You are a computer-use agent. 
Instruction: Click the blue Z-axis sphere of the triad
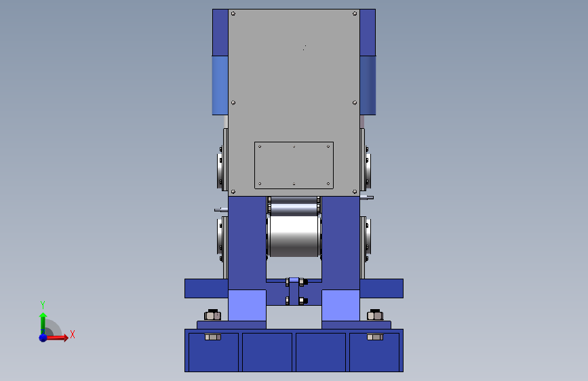point(43,338)
